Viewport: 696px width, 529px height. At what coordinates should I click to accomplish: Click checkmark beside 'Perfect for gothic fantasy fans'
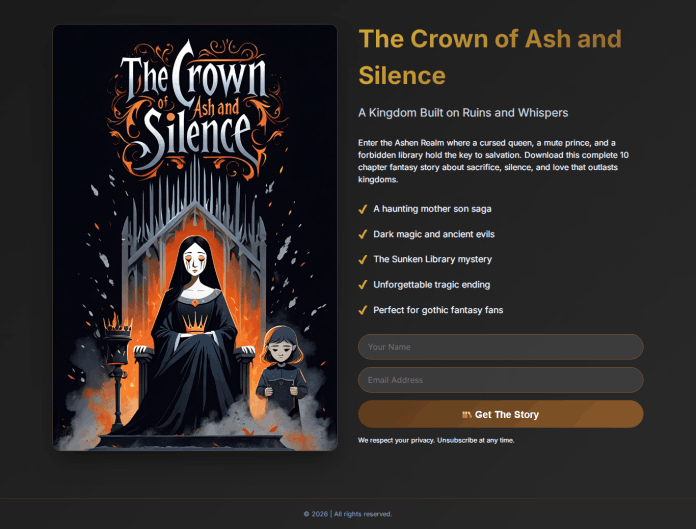(x=363, y=310)
